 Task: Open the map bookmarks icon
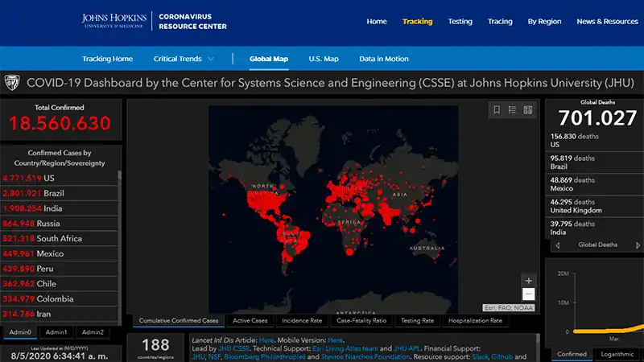(497, 110)
